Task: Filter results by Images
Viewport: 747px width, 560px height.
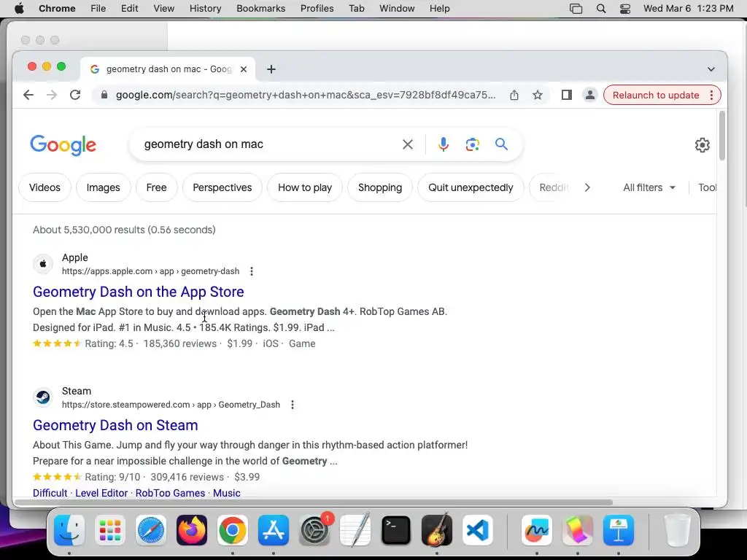Action: (104, 187)
